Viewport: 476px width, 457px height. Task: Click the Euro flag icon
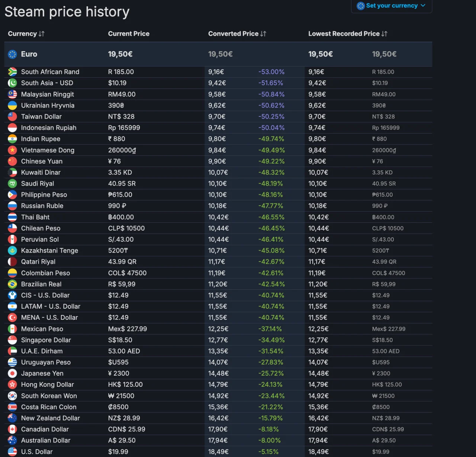13,54
